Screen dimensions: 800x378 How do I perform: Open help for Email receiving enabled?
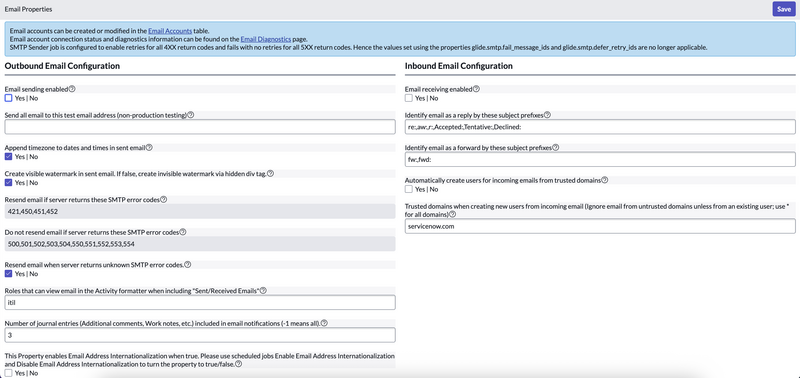pos(476,89)
